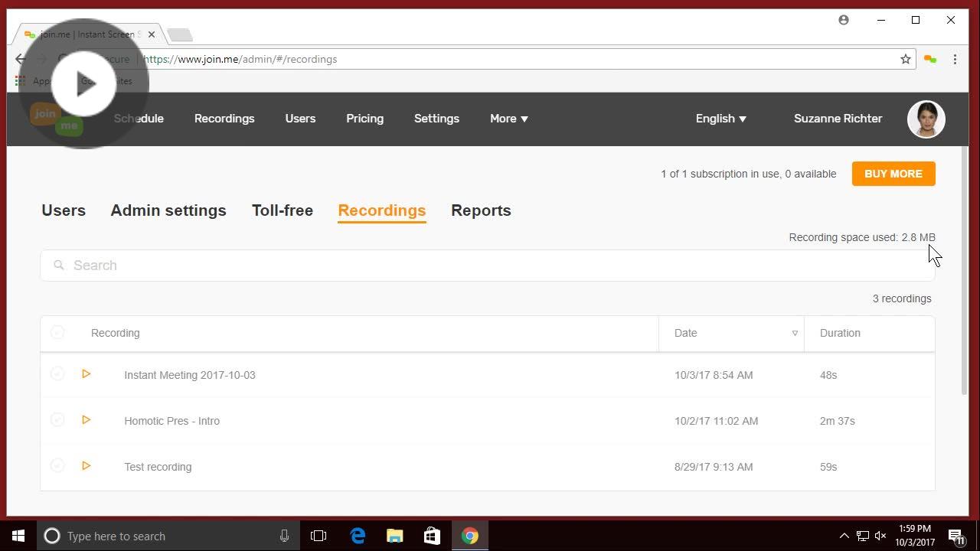
Task: Click the BUY MORE button
Action: click(893, 174)
